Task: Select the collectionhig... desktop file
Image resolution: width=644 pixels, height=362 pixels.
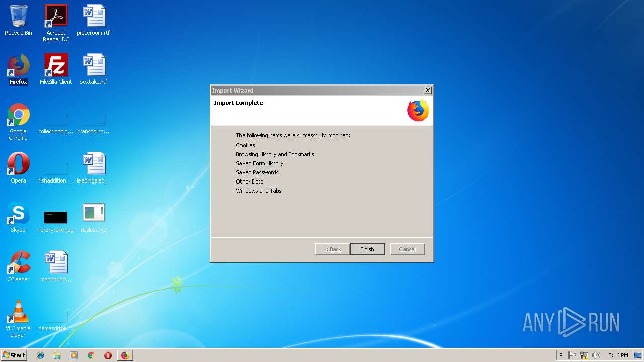Action: click(56, 125)
